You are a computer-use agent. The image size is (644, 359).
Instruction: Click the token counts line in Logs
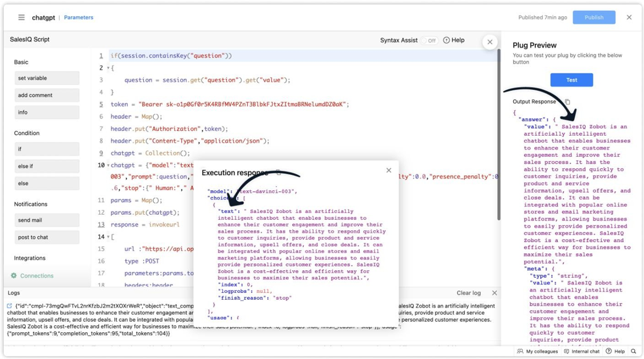coord(88,334)
